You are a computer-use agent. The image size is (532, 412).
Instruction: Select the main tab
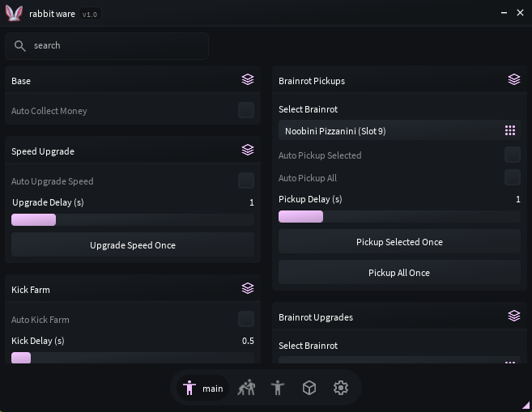pos(203,388)
